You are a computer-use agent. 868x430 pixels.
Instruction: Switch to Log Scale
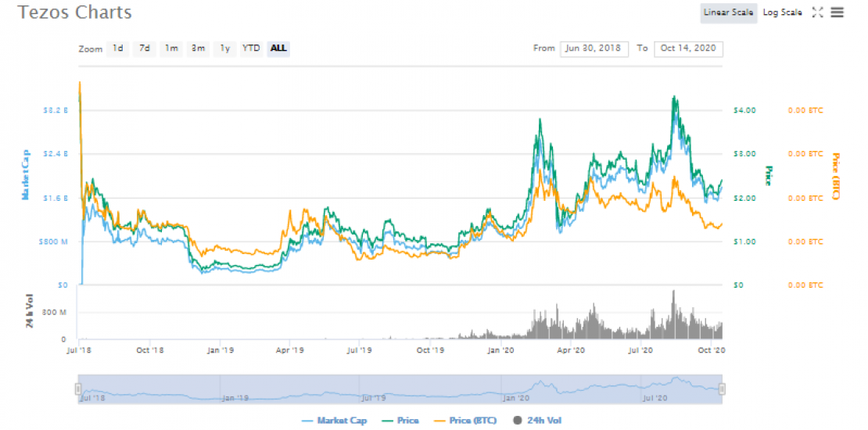(x=783, y=13)
